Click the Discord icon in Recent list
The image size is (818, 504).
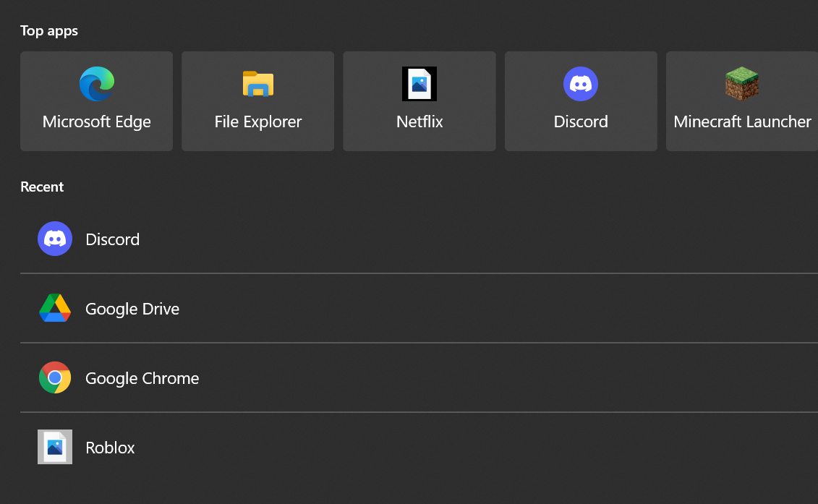tap(55, 239)
